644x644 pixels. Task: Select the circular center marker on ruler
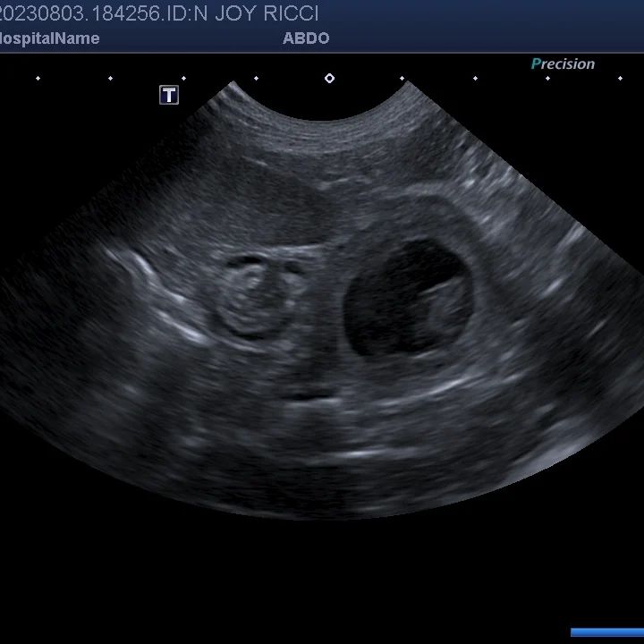(x=329, y=79)
